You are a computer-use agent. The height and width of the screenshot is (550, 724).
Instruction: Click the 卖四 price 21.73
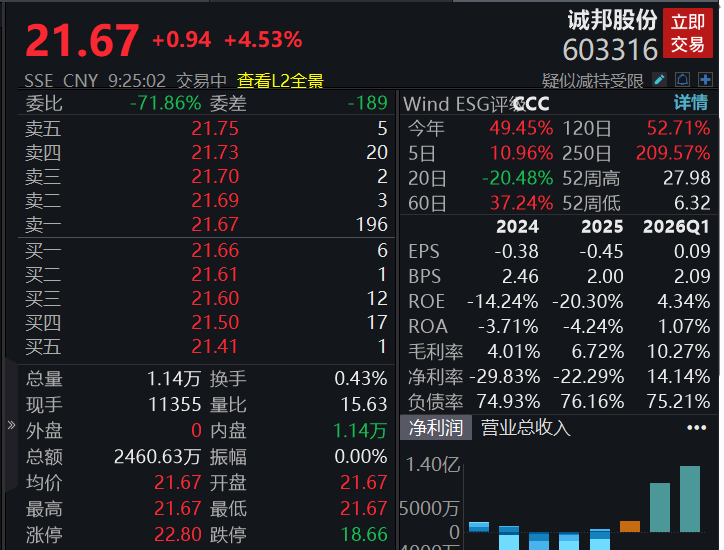215,152
